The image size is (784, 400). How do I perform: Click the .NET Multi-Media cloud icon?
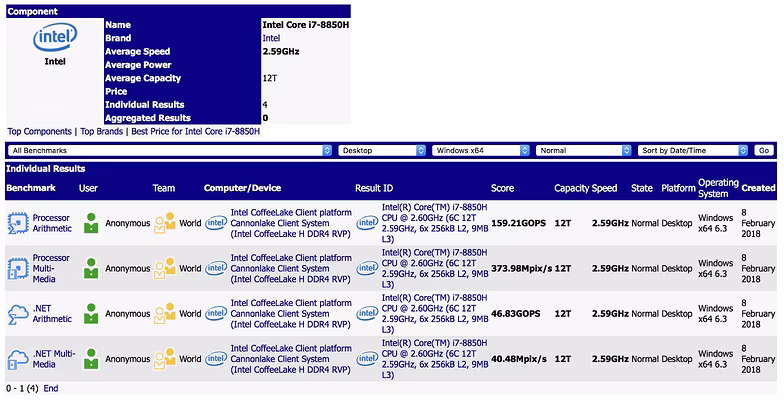coord(18,359)
